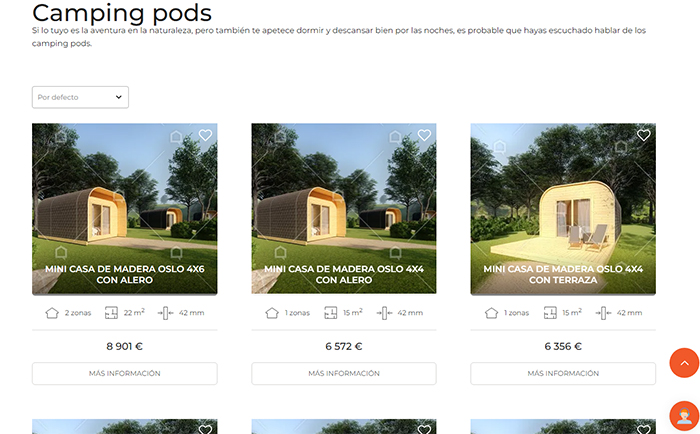Click the house zones icon under Oslo 4x6
Viewport: 700px width, 434px height.
(52, 313)
